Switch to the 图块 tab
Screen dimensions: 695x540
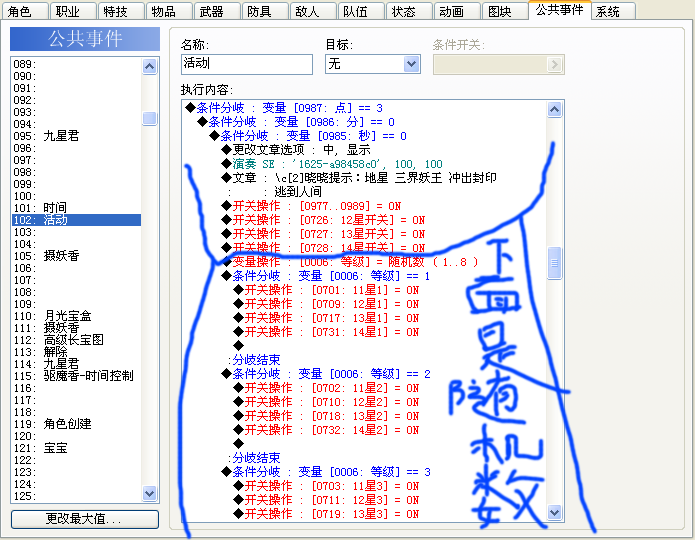(505, 11)
